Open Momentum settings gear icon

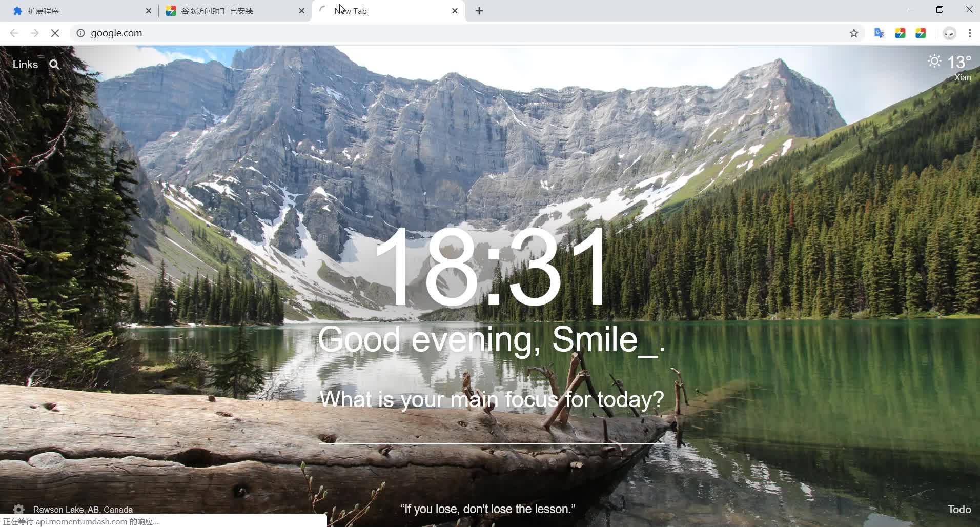19,509
